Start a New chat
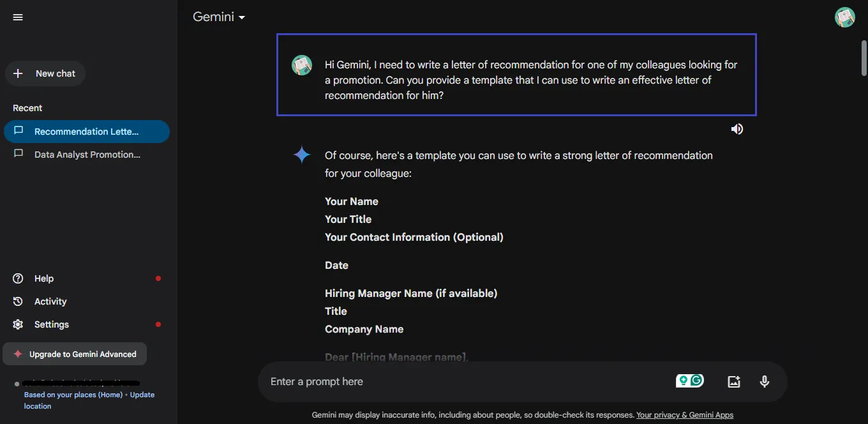The width and height of the screenshot is (868, 424). 45,73
